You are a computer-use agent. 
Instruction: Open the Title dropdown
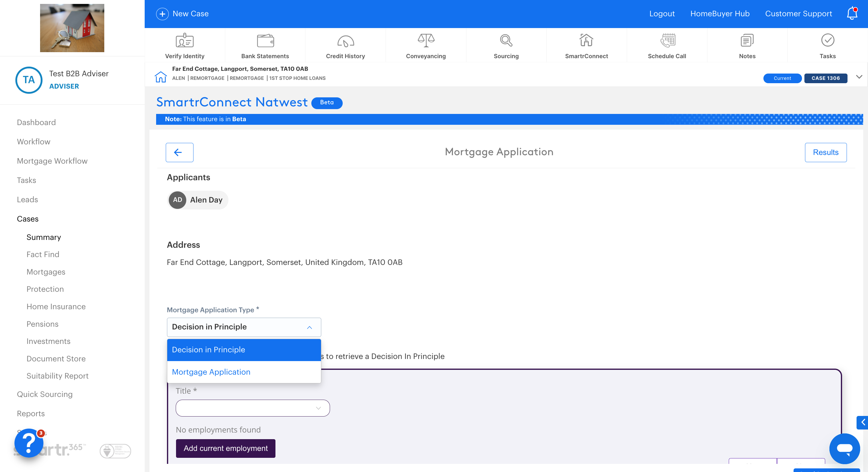coord(253,408)
